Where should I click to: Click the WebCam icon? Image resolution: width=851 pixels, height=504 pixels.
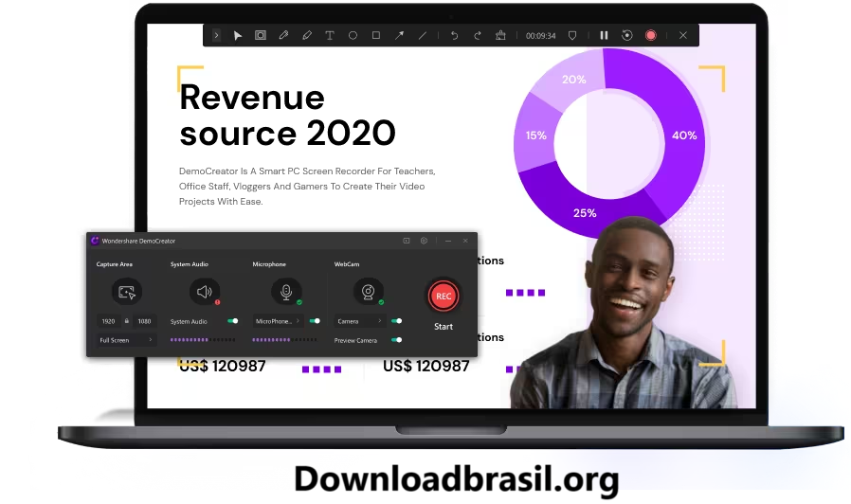point(369,292)
